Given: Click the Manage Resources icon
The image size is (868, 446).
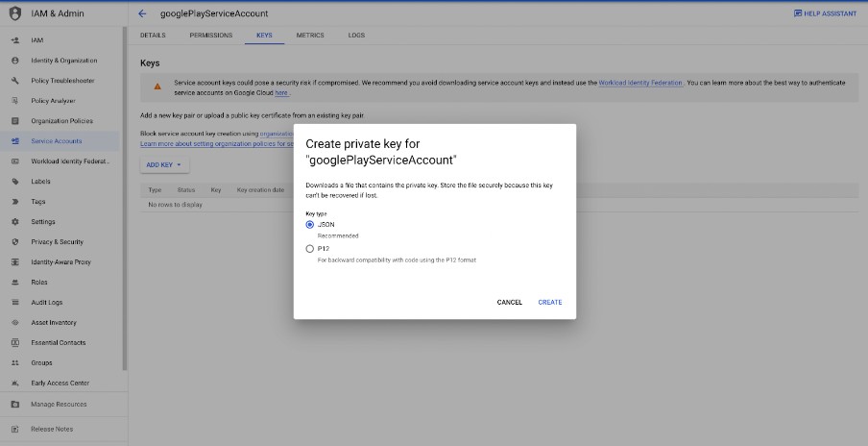Looking at the screenshot, I should tap(15, 405).
